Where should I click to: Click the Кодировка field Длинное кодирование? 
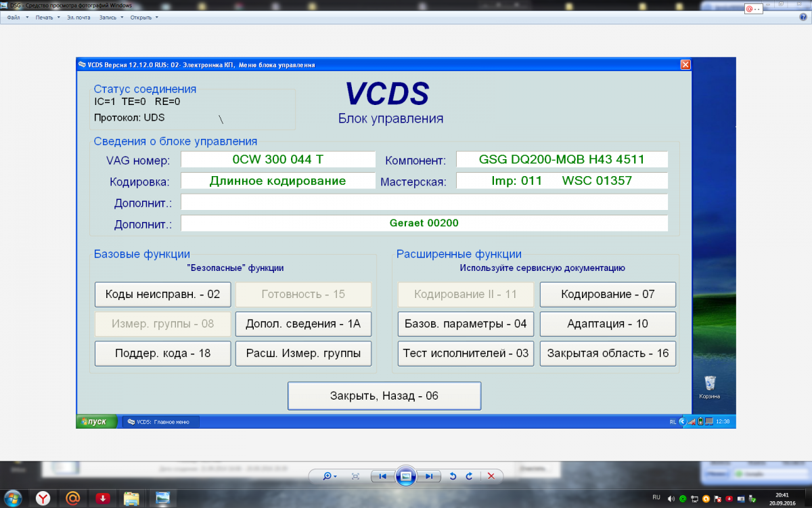pyautogui.click(x=278, y=181)
